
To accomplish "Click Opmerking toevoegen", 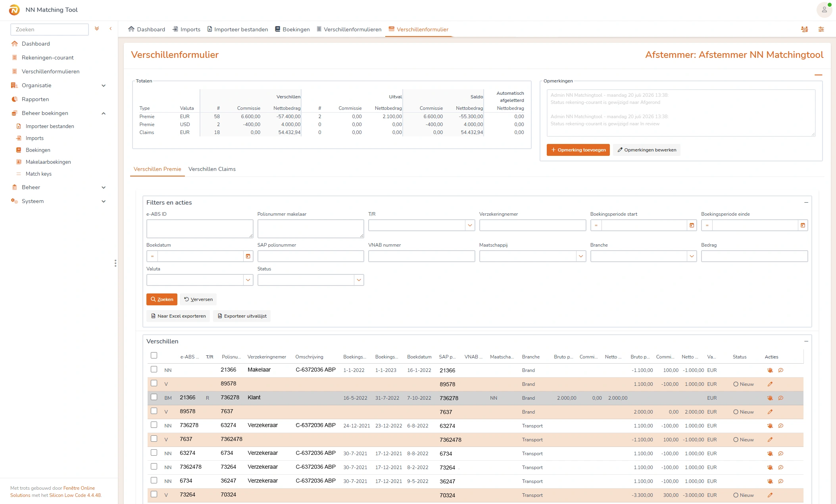I will coord(578,150).
